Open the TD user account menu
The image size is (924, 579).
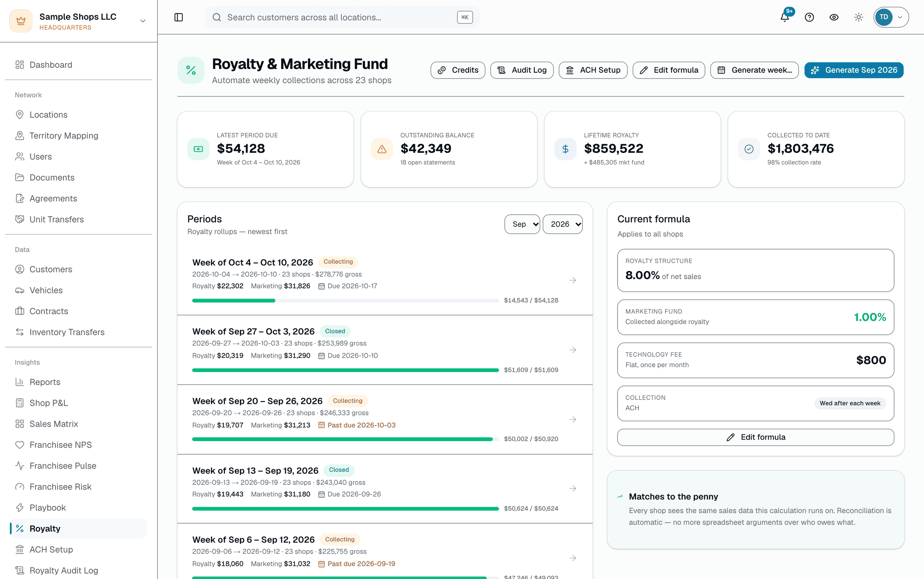click(x=891, y=17)
